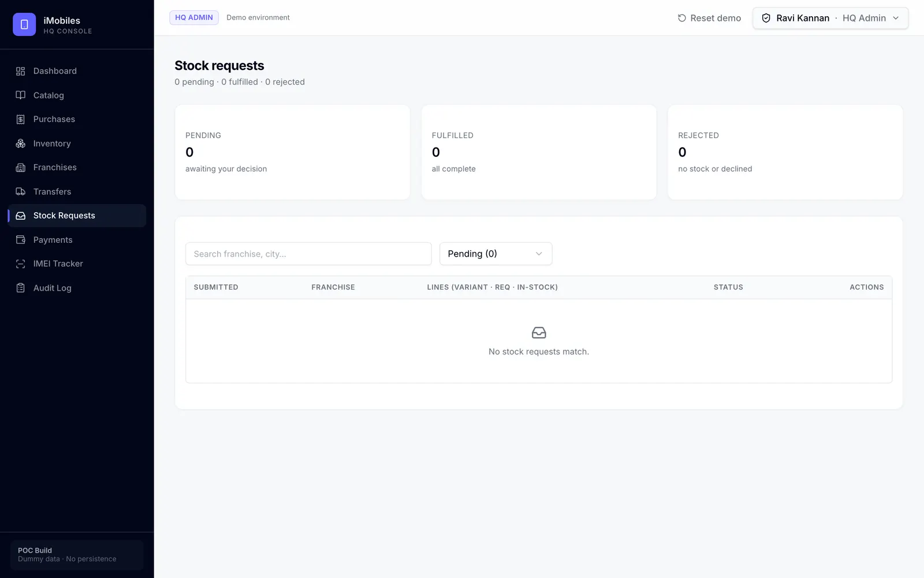This screenshot has width=924, height=578.
Task: Click the POC Build note
Action: (77, 555)
